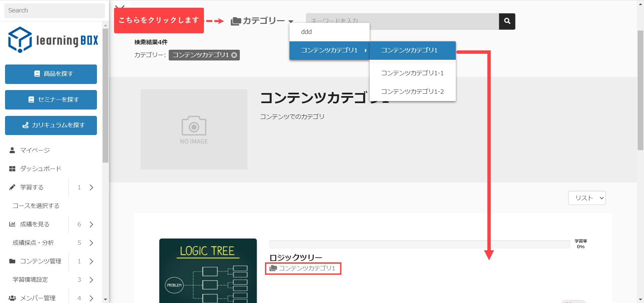
Task: Click the カリキュラムを探す button
Action: pyautogui.click(x=51, y=125)
